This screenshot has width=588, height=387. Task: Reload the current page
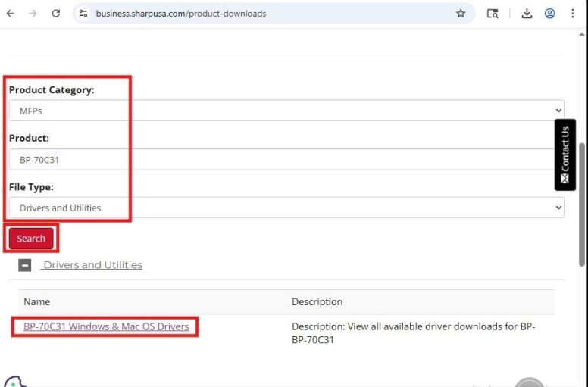tap(56, 14)
